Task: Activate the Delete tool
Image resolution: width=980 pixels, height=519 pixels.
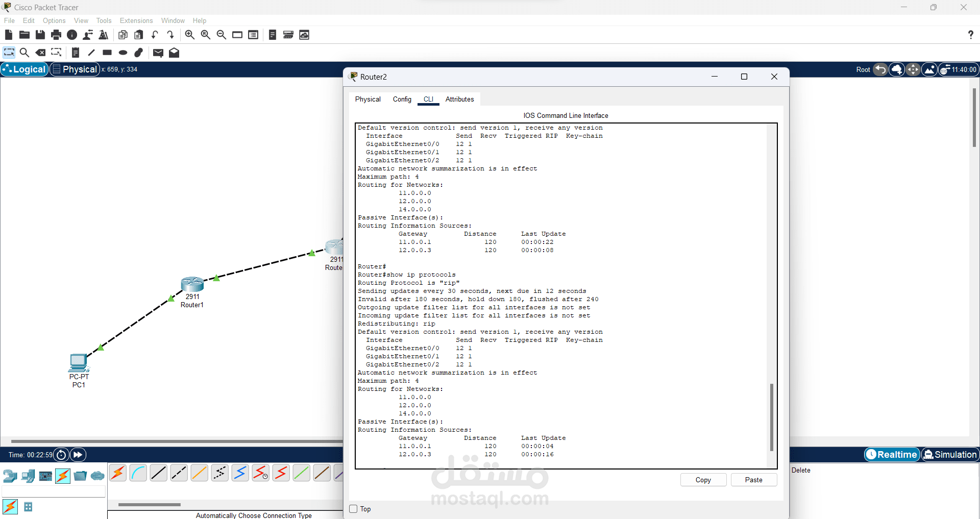Action: coord(40,53)
